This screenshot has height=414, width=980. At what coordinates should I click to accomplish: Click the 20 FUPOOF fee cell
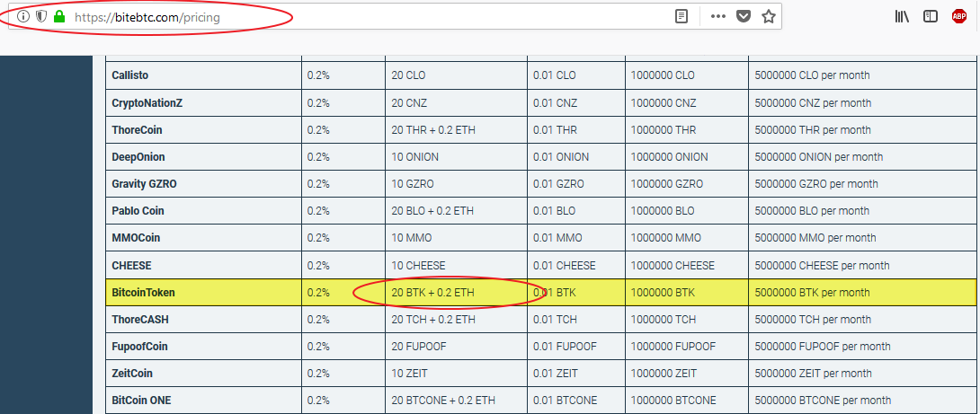[456, 346]
